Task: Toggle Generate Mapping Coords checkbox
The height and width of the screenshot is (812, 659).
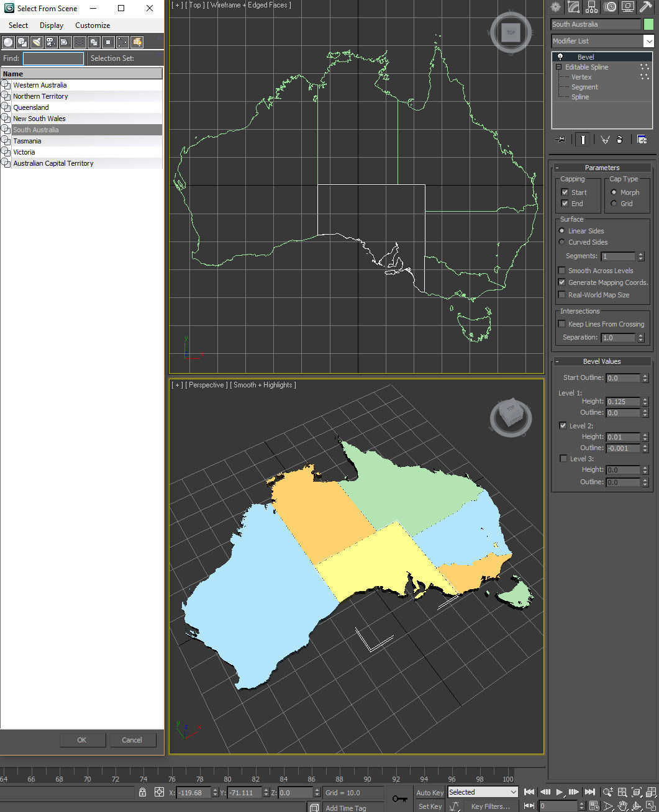Action: 561,282
